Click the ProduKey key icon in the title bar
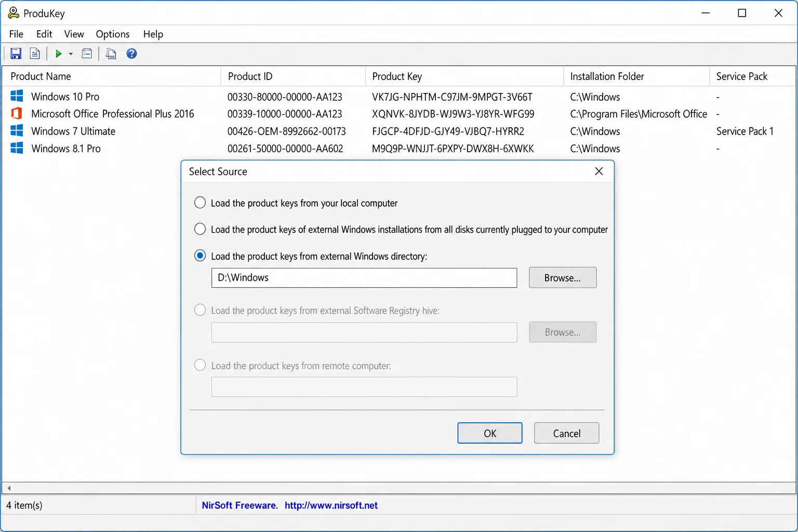 point(14,12)
